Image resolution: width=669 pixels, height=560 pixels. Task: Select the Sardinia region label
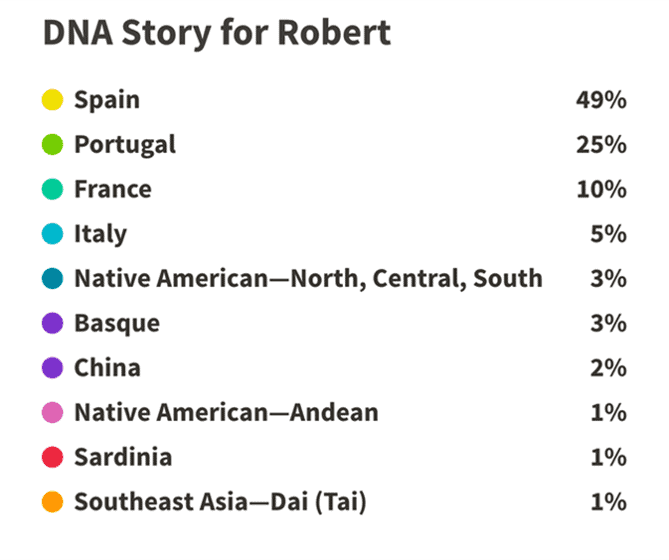[x=123, y=457]
